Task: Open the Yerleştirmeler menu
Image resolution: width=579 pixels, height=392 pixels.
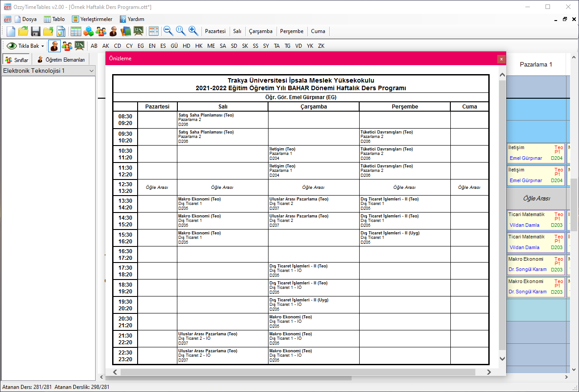Action: [x=92, y=19]
